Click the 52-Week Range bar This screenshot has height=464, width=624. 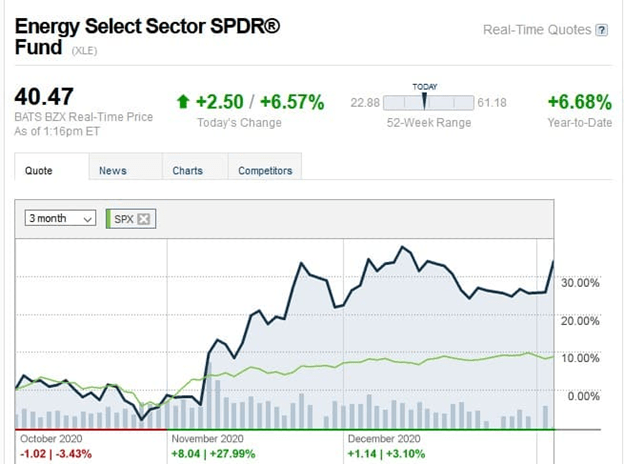[428, 103]
